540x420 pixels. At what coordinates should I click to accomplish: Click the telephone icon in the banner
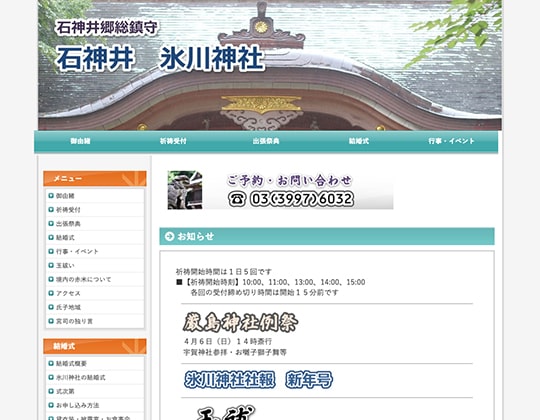237,199
